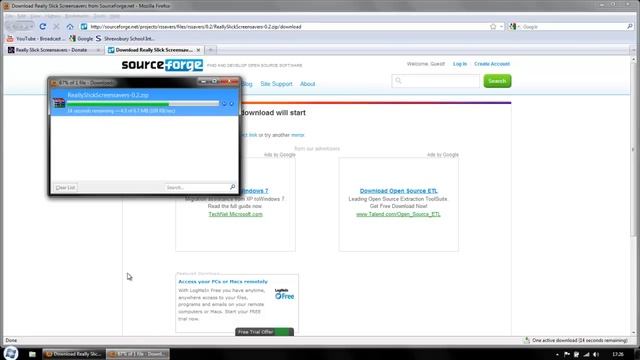Screen dimensions: 640x360
Task: Click the volume speaker tray icon
Action: [x=596, y=354]
